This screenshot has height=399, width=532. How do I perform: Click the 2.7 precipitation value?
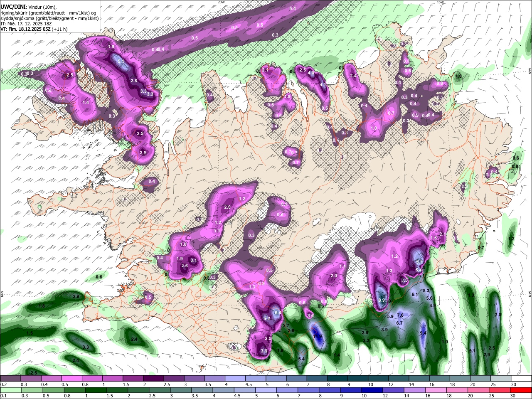[x=286, y=325]
